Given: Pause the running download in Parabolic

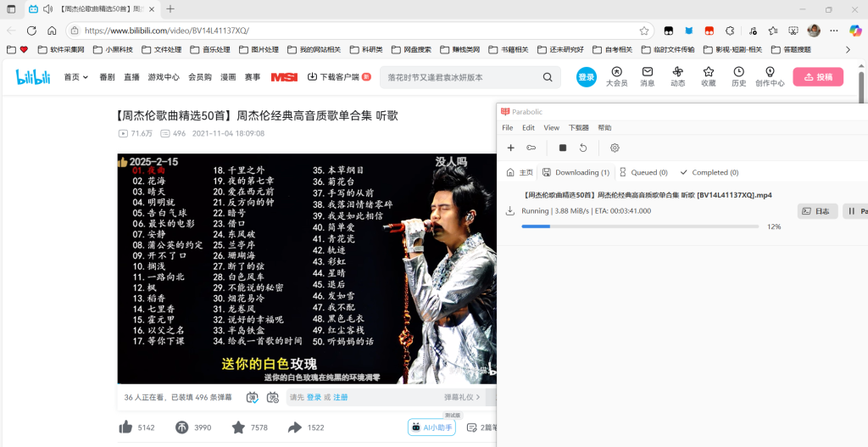Looking at the screenshot, I should (x=855, y=211).
